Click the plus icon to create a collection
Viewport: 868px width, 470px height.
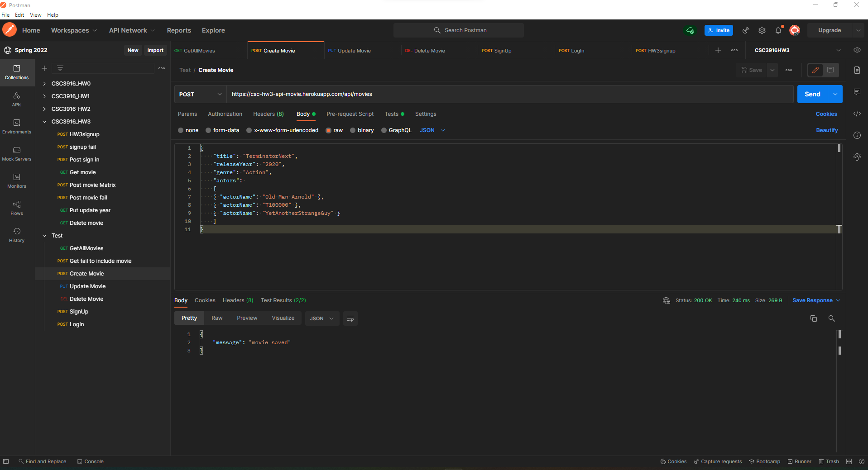pyautogui.click(x=44, y=68)
